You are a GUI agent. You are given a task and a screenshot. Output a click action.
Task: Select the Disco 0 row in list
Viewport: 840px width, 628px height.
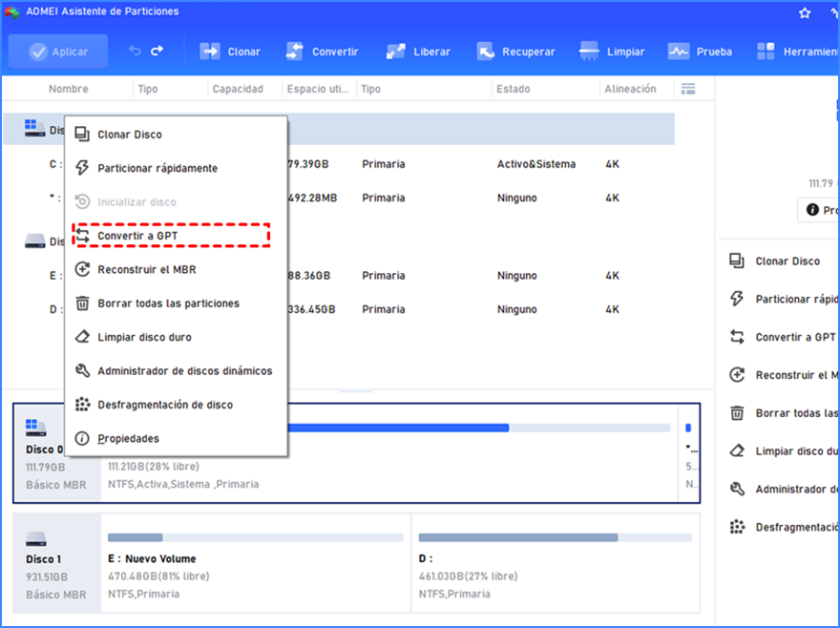[x=339, y=129]
